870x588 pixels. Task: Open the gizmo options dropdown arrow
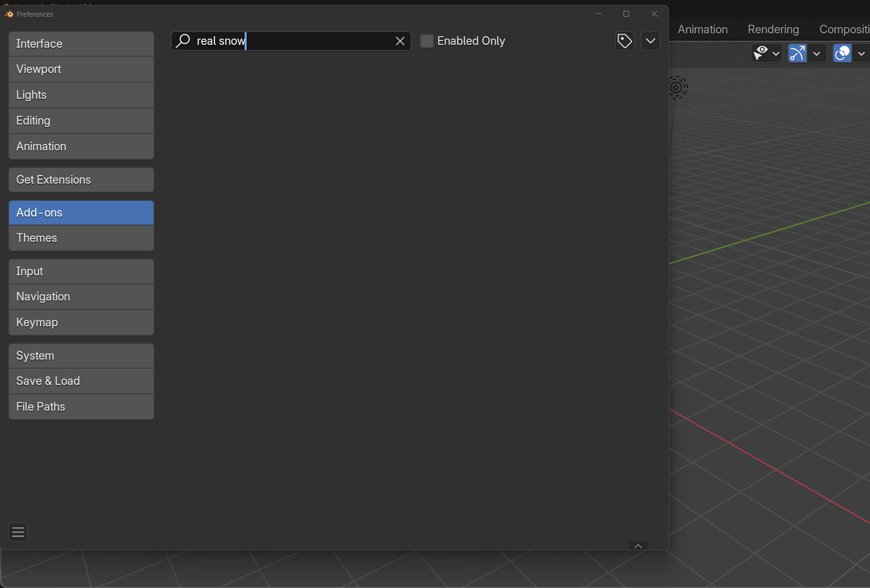coord(817,53)
